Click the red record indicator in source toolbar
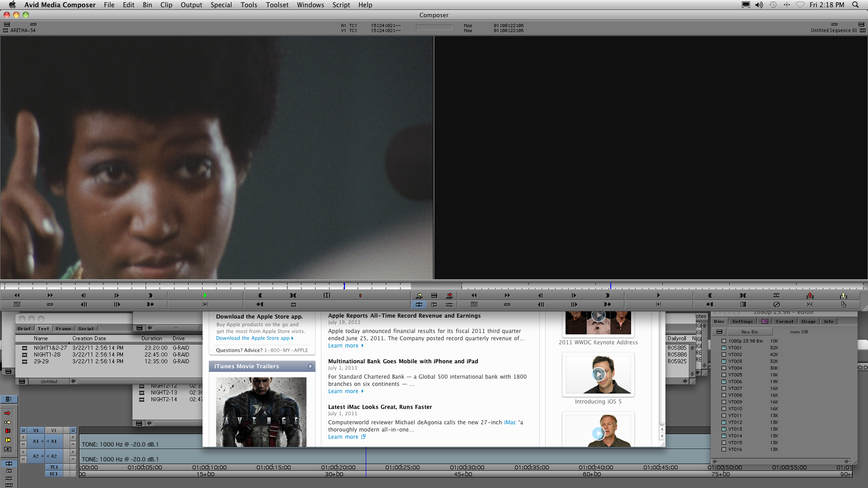The width and height of the screenshot is (868, 488). coord(360,296)
